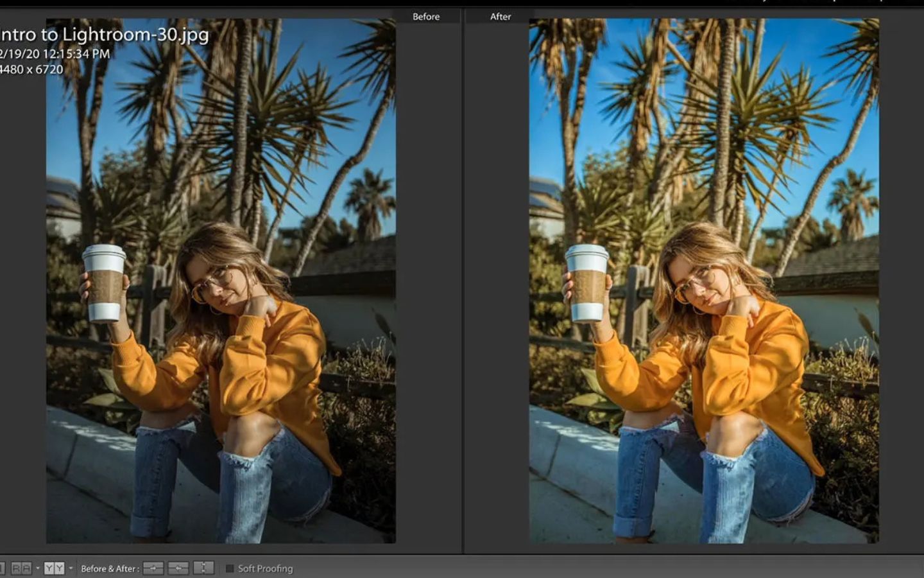The height and width of the screenshot is (578, 924).
Task: Click the Before & After toolbar label
Action: tap(112, 569)
